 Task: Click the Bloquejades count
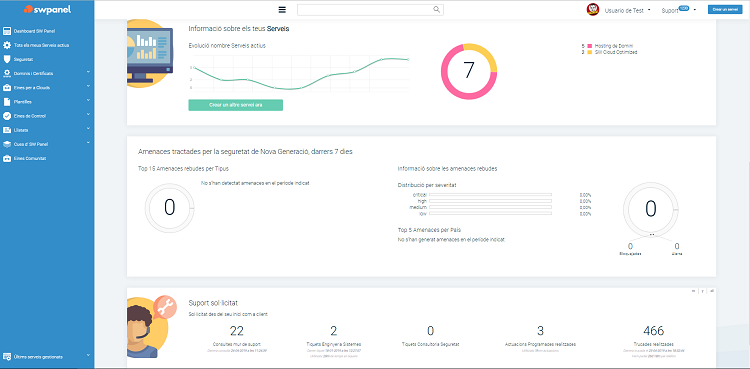630,246
